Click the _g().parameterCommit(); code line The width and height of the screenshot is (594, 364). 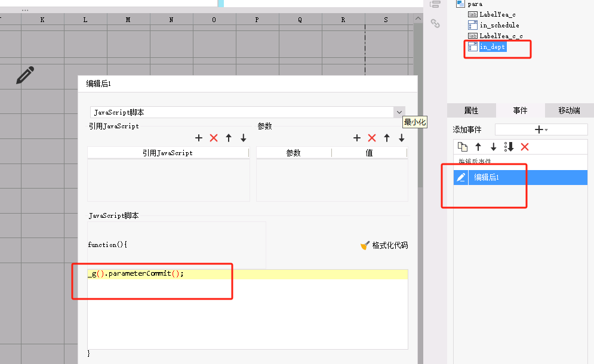pos(136,273)
